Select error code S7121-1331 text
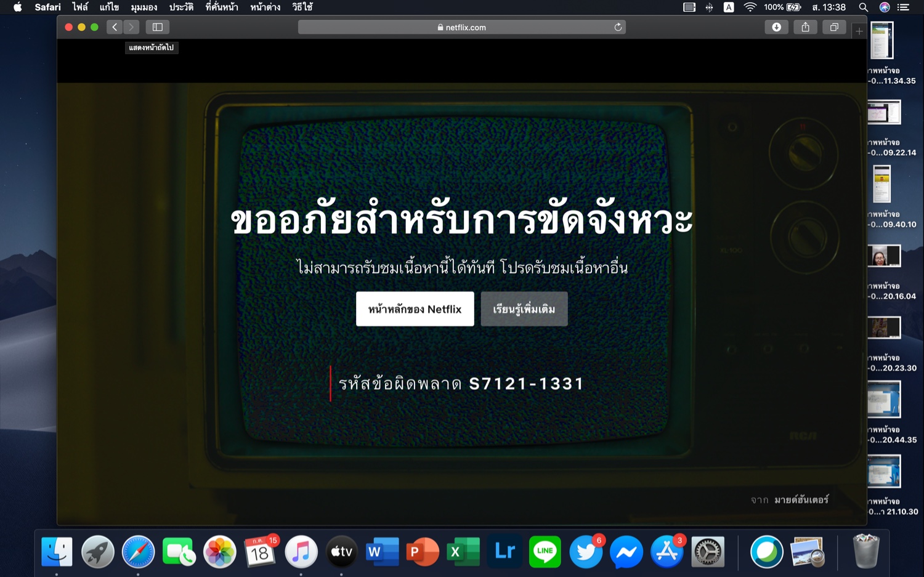Image resolution: width=924 pixels, height=577 pixels. click(x=527, y=384)
